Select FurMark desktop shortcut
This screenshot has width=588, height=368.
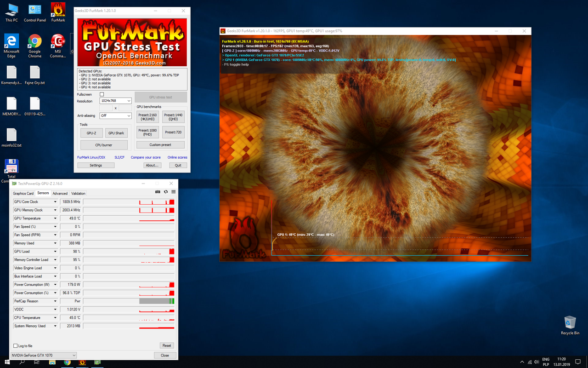[x=58, y=13]
